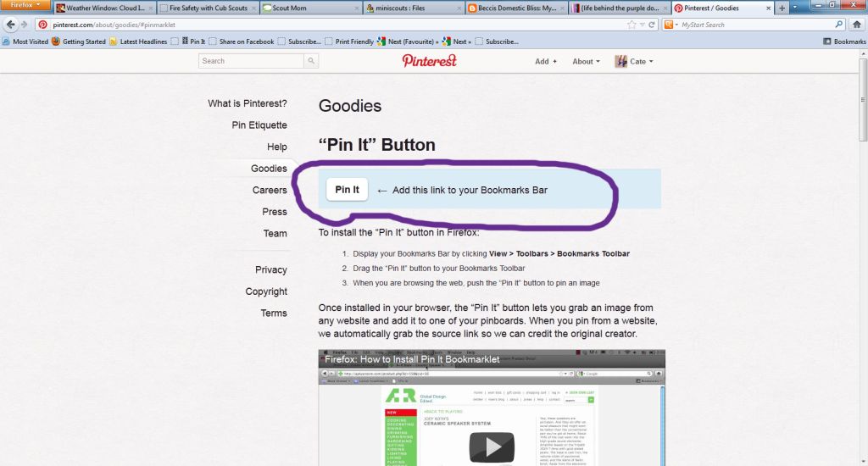Click the Cate profile avatar
Viewport: 868px width, 466px height.
tap(621, 62)
